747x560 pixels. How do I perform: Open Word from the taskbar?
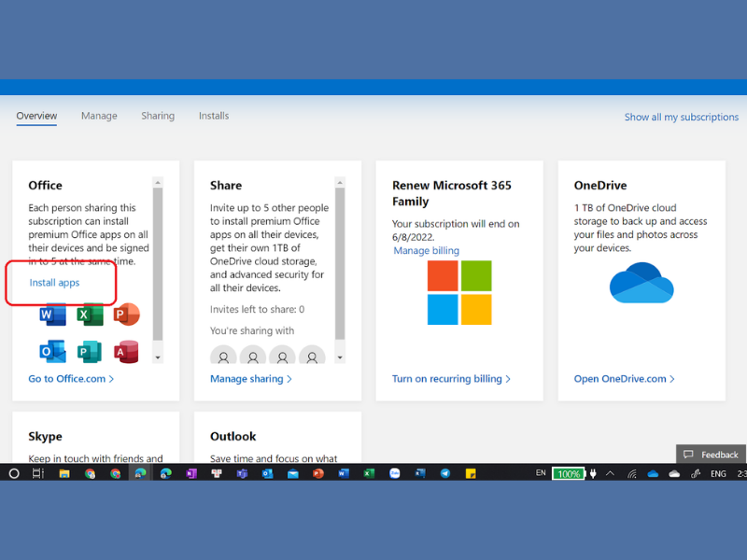(x=344, y=473)
